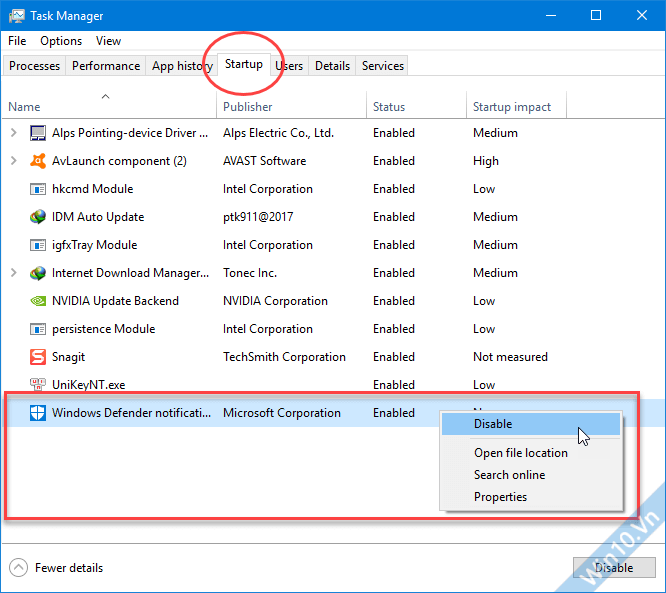The height and width of the screenshot is (593, 666).
Task: Maximize the Task Manager window
Action: point(596,16)
